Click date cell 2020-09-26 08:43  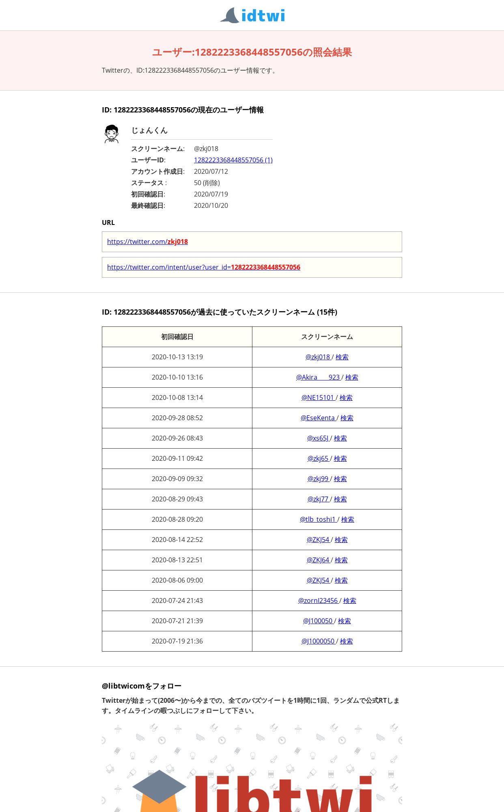pos(177,438)
